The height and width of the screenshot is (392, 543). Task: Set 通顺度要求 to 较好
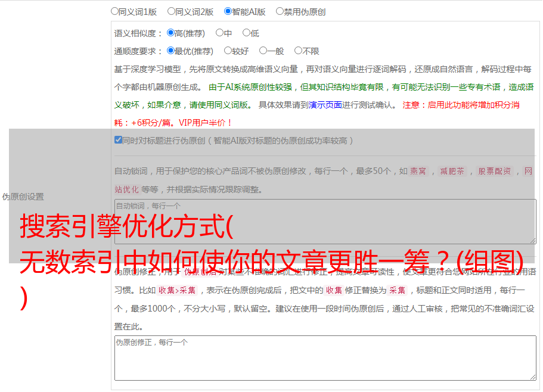(228, 51)
